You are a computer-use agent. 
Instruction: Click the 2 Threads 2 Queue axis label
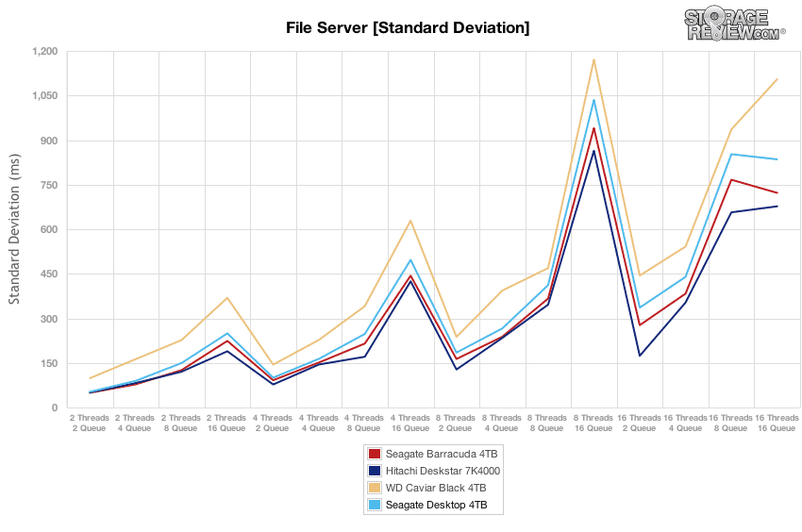point(90,423)
